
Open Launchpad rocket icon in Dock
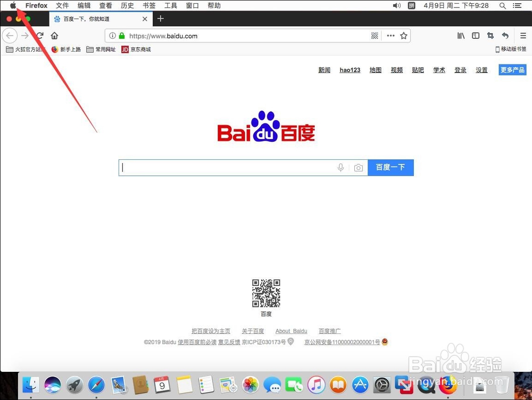coord(74,385)
